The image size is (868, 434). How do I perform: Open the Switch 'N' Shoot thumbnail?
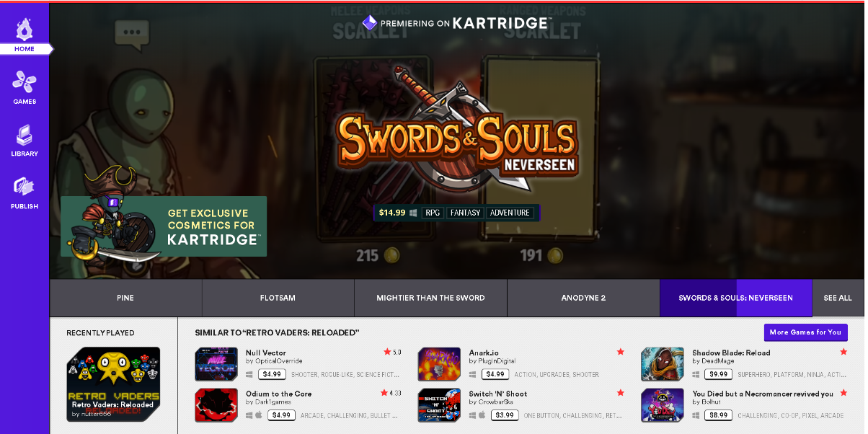coord(439,405)
